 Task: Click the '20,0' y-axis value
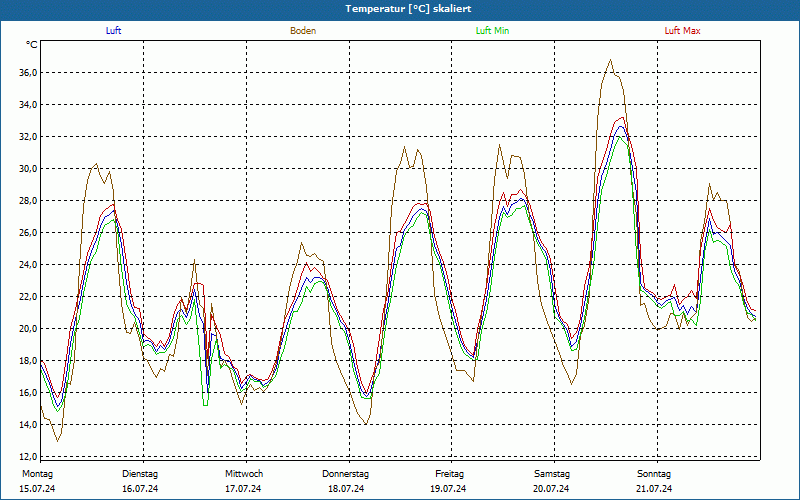pos(28,329)
